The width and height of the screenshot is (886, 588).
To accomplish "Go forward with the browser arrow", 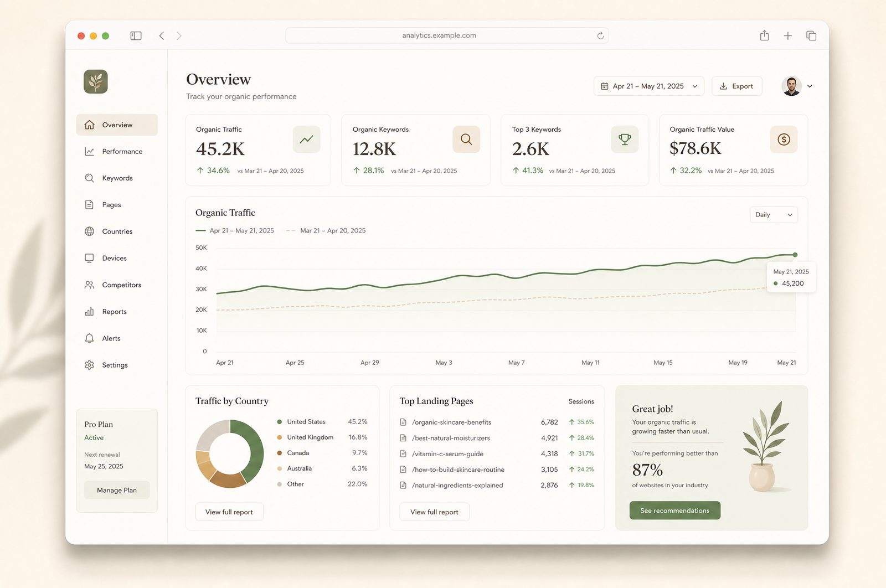I will pos(179,35).
